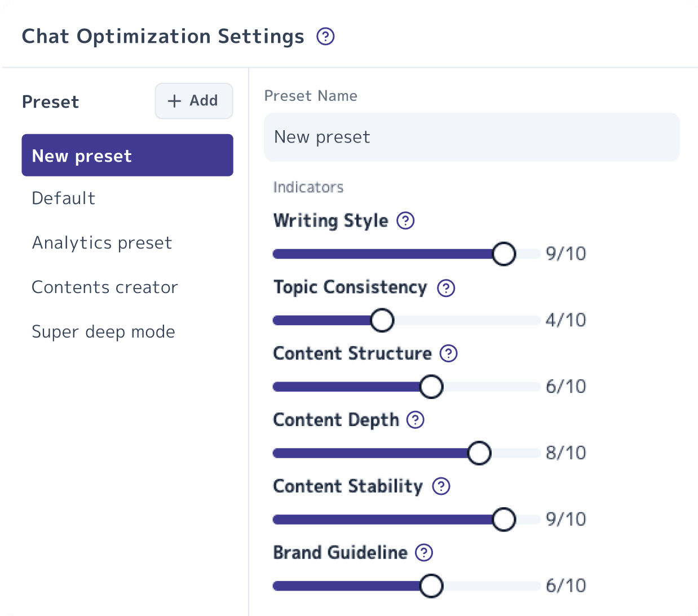Click the plus Add preset button
Image resolution: width=698 pixels, height=616 pixels.
[194, 101]
